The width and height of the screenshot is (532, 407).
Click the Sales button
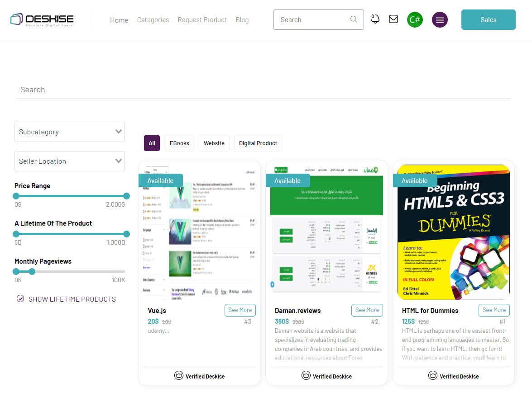(488, 20)
